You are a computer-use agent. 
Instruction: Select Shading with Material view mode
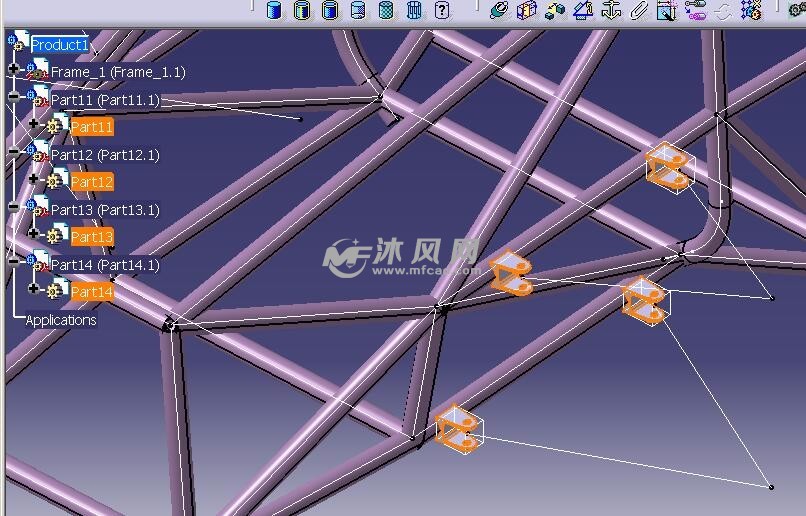point(386,10)
